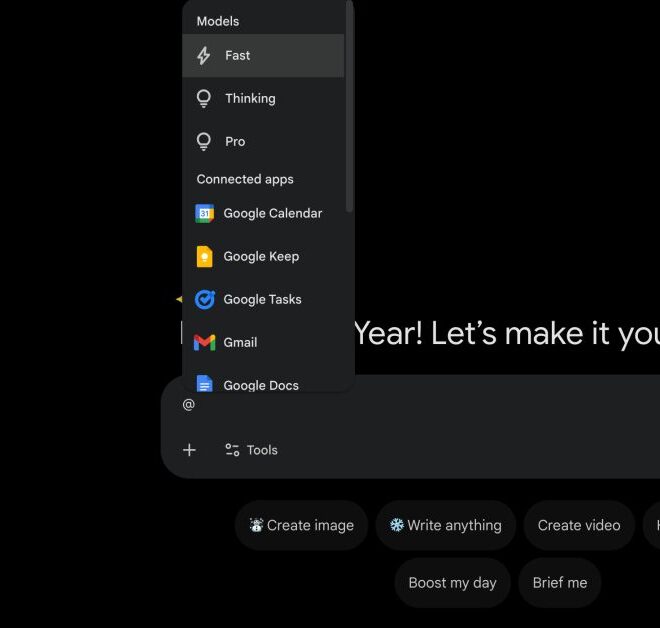Click the Google Keep app icon
The image size is (660, 628).
pos(205,256)
